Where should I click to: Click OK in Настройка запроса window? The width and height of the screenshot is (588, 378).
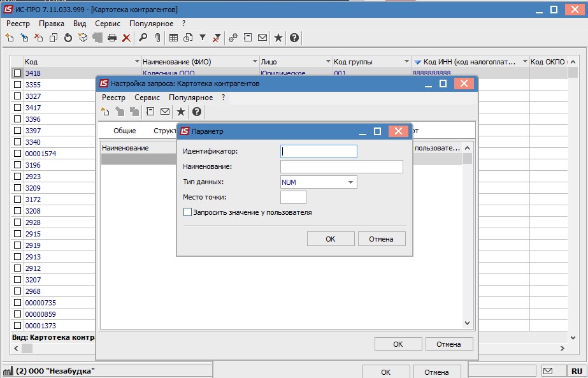coord(398,344)
